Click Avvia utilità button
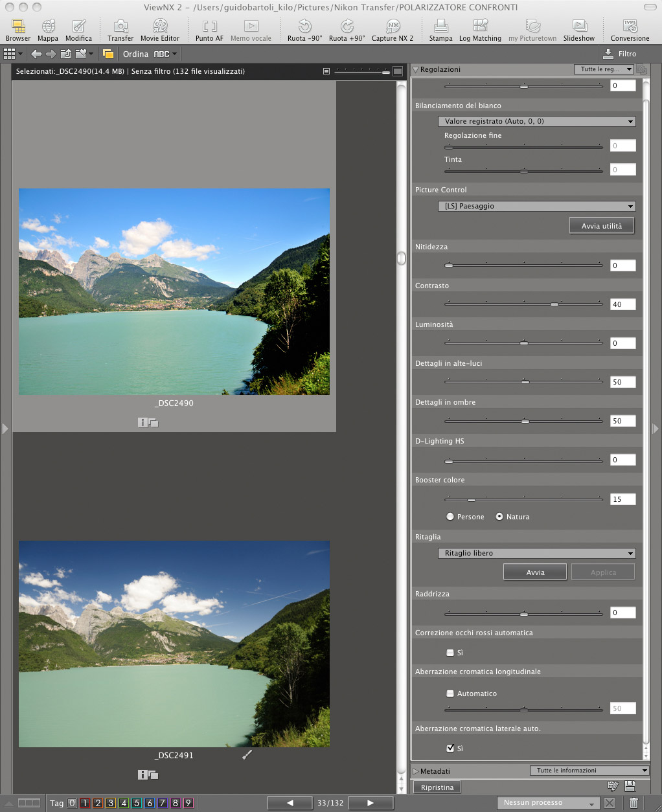Image resolution: width=662 pixels, height=812 pixels. pos(602,226)
